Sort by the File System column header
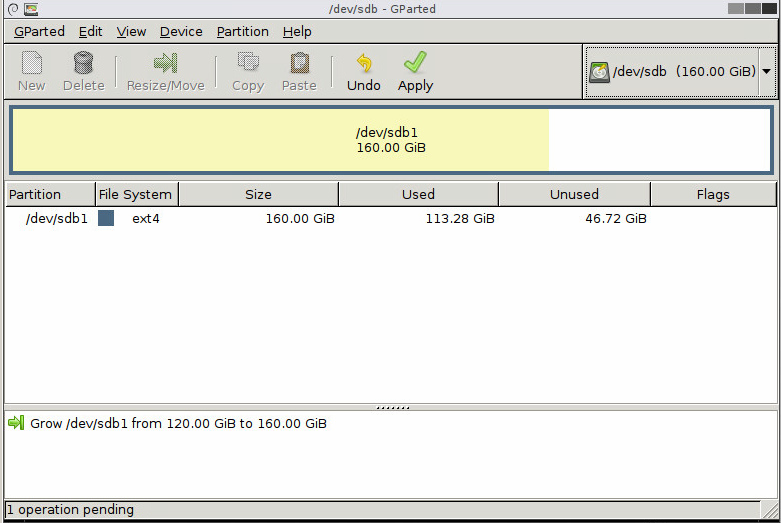Screen dimensions: 781x523 [x=135, y=194]
